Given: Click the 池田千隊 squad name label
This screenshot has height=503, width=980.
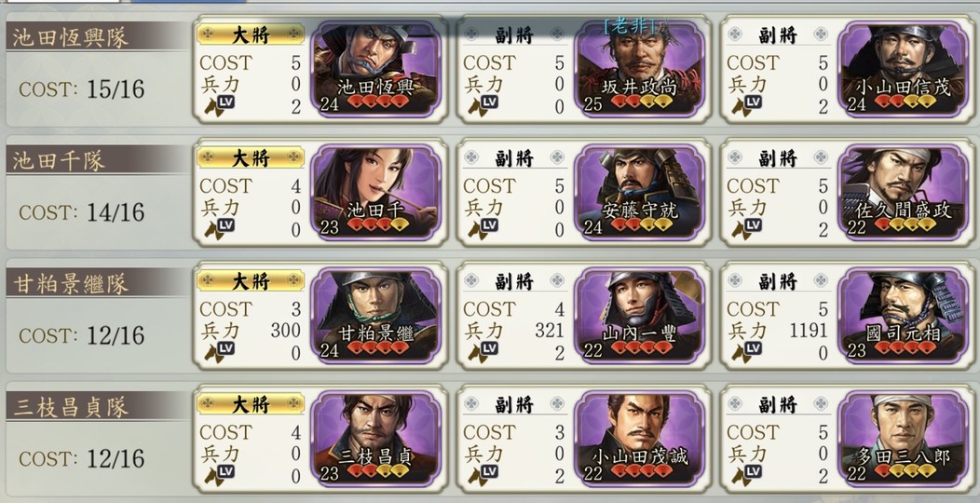Looking at the screenshot, I should 59,160.
